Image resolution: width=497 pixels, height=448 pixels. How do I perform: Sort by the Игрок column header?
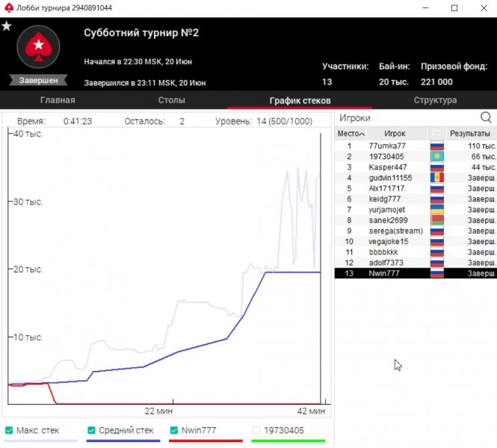(x=395, y=133)
